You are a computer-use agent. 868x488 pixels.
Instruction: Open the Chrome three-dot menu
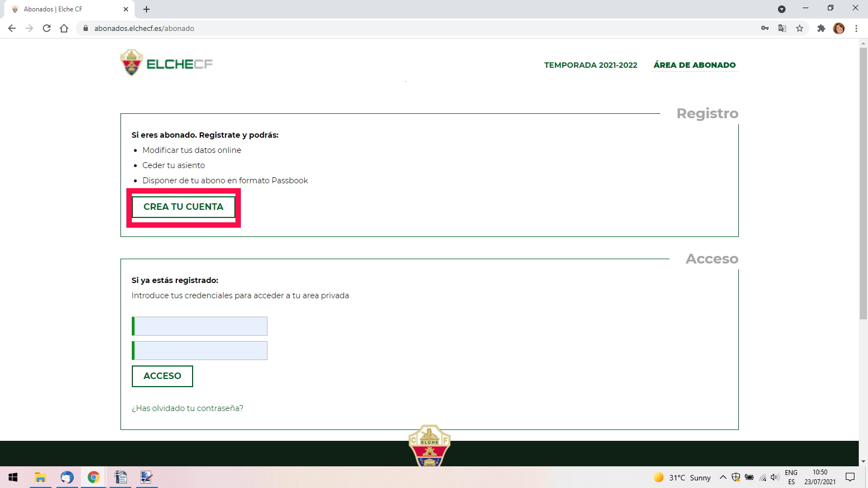857,28
